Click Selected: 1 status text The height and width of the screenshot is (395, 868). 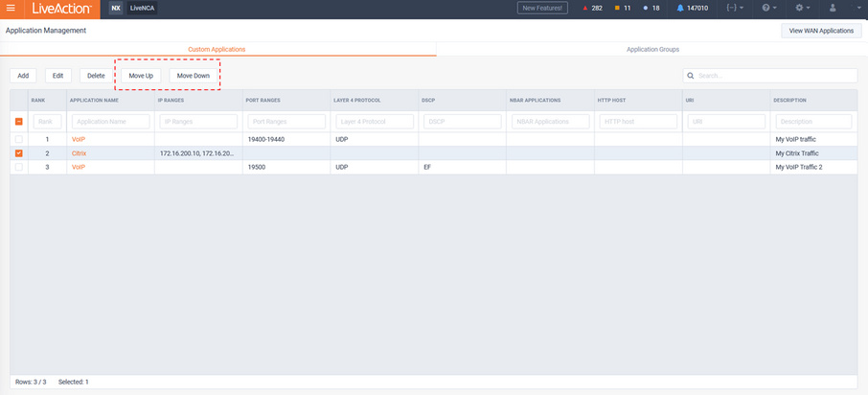73,382
